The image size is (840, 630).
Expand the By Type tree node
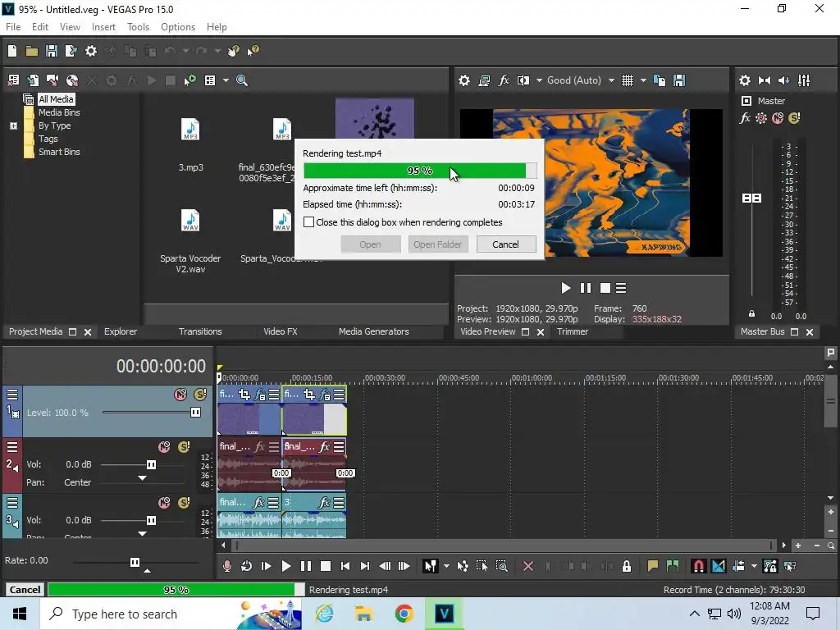(13, 126)
